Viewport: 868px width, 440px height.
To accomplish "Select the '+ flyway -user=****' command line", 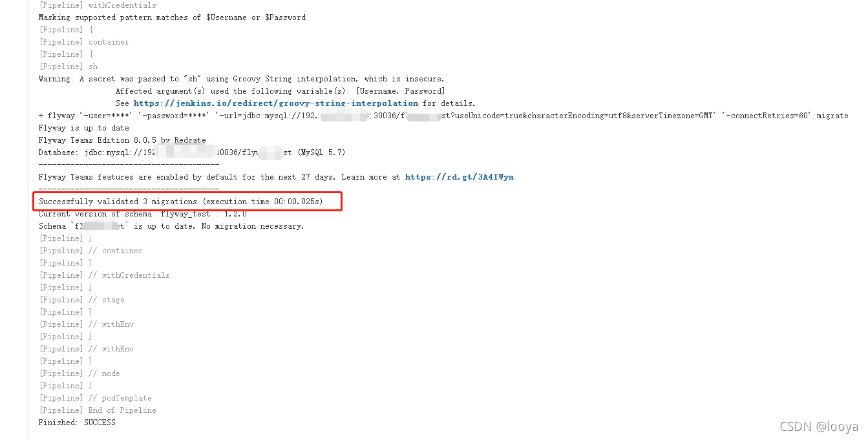I will pos(443,116).
